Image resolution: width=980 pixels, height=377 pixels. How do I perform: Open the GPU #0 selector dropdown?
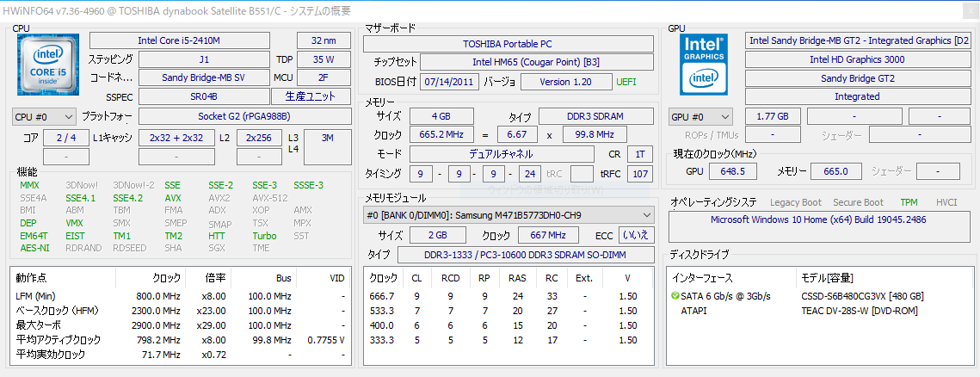[700, 117]
